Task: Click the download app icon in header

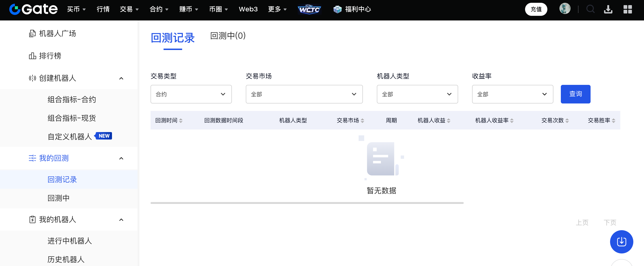Action: pos(608,10)
